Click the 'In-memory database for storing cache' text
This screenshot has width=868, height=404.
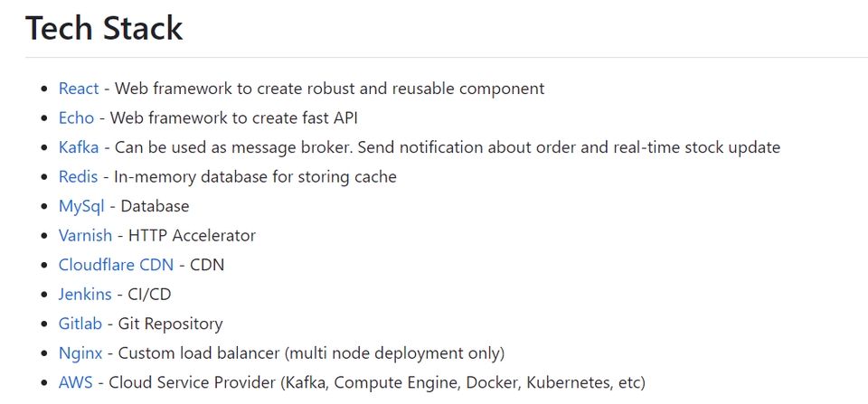click(255, 176)
